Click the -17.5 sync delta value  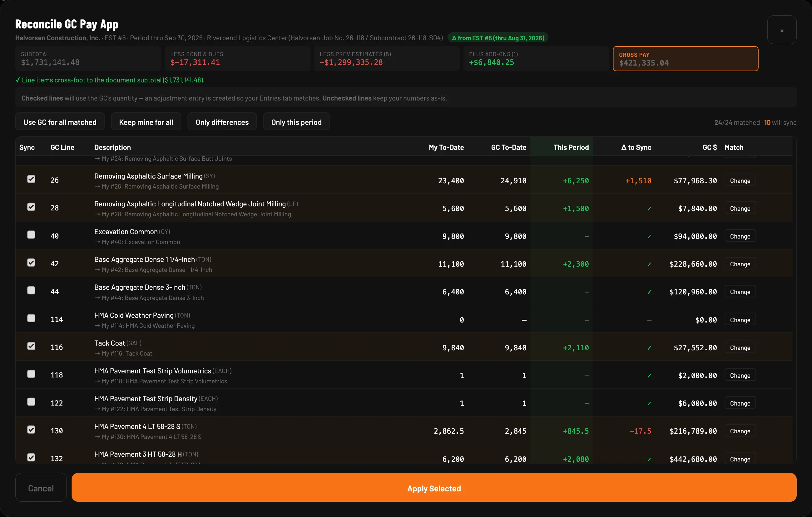[x=640, y=431]
